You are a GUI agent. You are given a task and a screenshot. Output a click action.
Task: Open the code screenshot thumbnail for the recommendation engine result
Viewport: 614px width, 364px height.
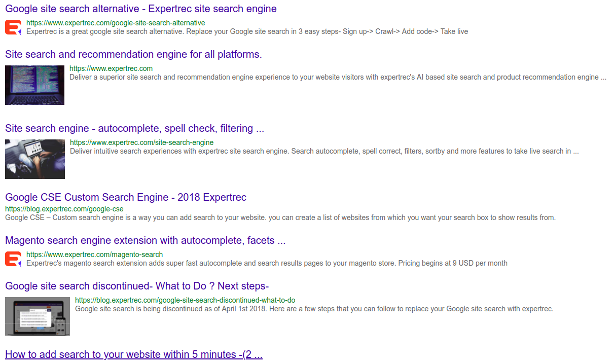coord(34,85)
